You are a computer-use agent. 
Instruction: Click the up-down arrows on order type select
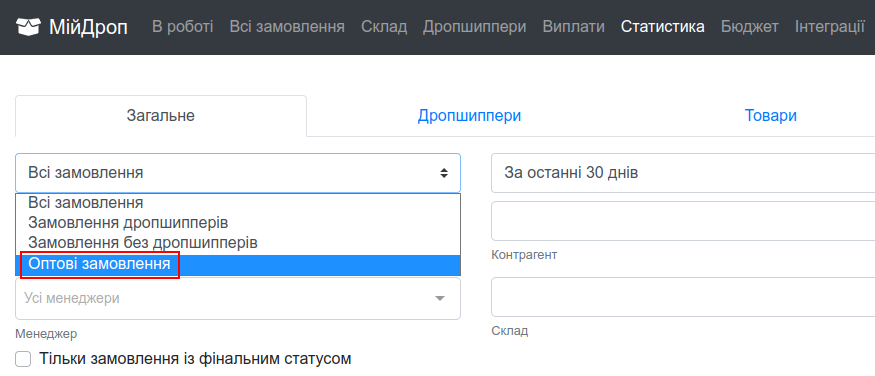click(444, 173)
